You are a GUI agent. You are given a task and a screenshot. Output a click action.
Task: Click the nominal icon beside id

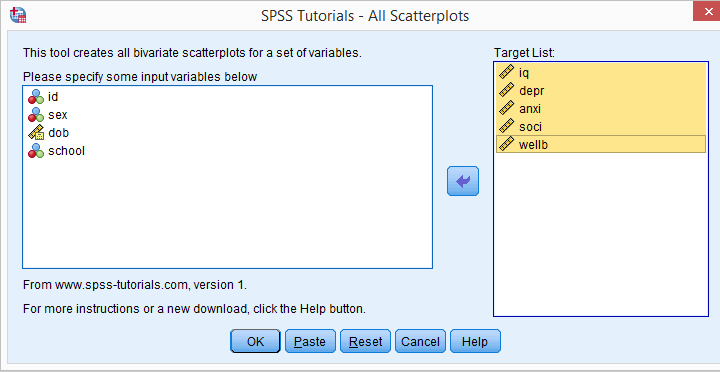[35, 97]
